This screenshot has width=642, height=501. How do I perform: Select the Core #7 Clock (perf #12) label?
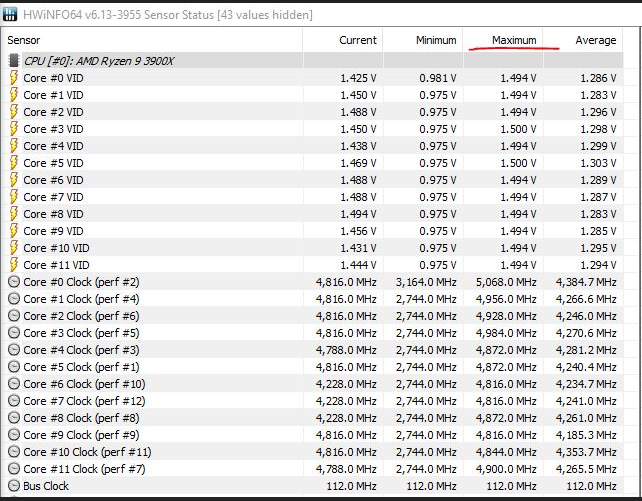(84, 401)
